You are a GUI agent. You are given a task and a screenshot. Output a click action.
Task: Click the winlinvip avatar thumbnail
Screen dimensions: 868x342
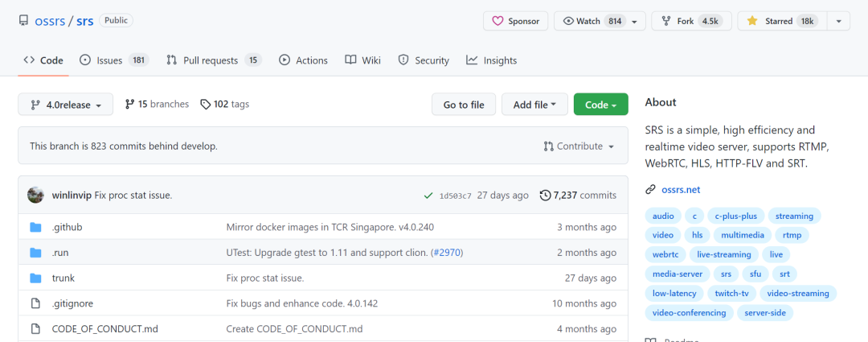coord(35,195)
